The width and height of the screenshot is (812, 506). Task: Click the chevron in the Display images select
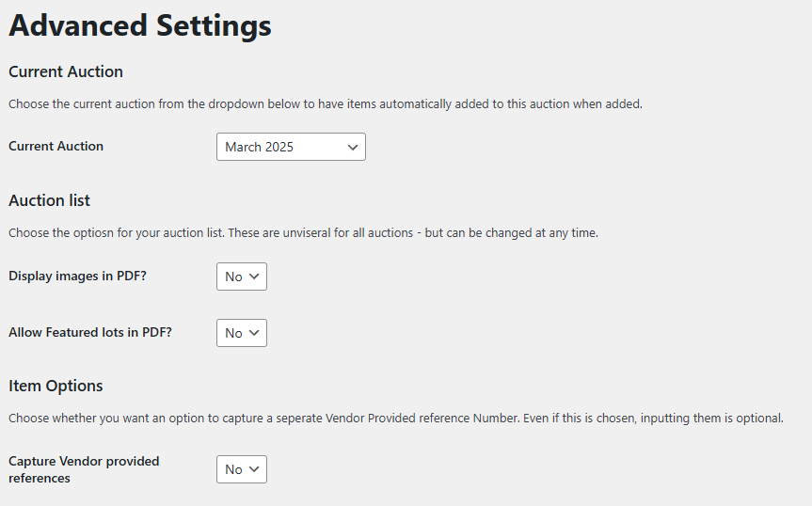click(x=254, y=277)
